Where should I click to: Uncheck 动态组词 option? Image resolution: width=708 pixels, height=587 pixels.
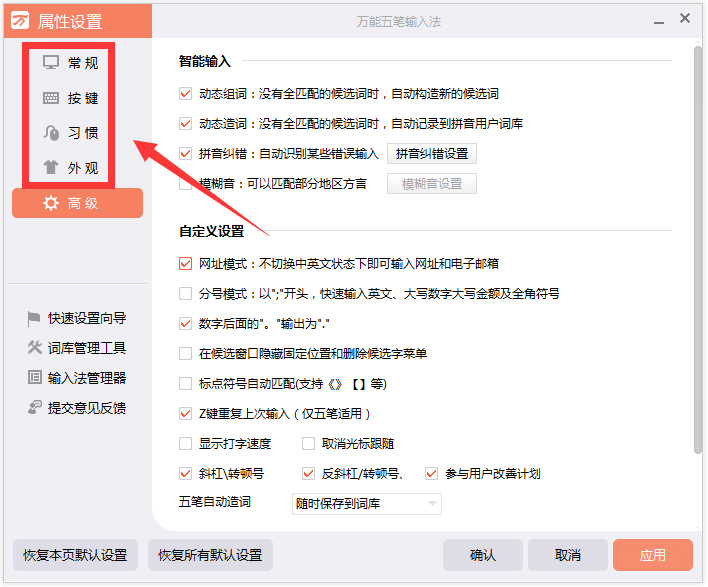(x=185, y=93)
